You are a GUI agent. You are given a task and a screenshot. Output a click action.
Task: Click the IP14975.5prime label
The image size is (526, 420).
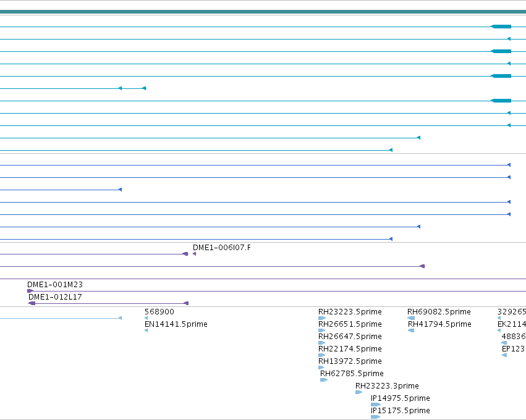[400, 398]
